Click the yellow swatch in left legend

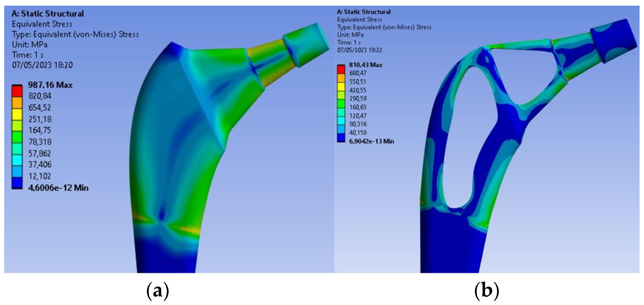[x=17, y=114]
